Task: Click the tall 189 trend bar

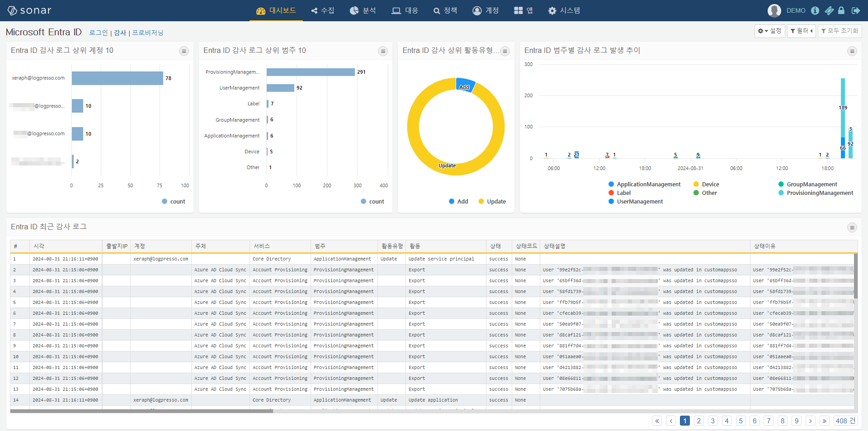Action: click(x=843, y=108)
